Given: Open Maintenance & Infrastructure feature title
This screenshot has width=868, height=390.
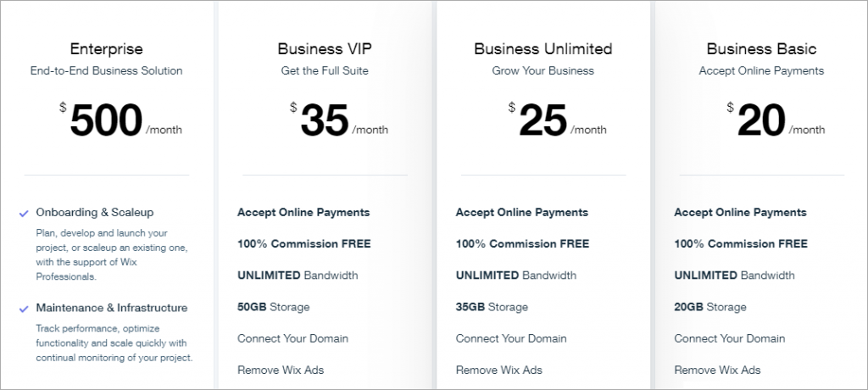Looking at the screenshot, I should [x=112, y=308].
